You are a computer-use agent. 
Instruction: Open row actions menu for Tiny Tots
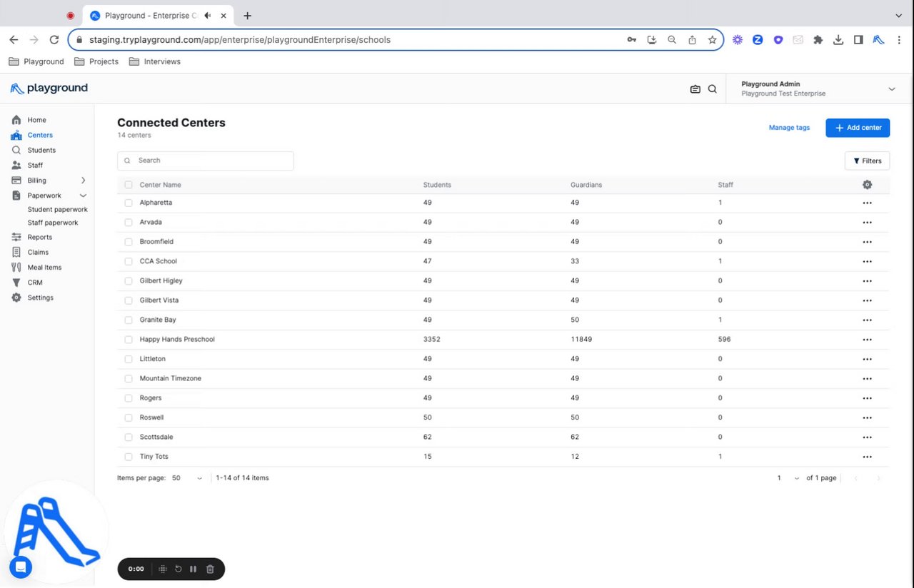[867, 457]
